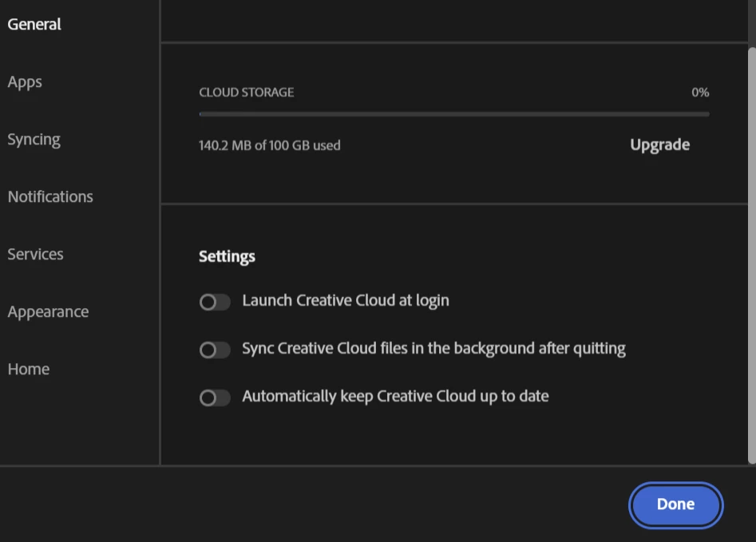Switch to the Apps preferences section
This screenshot has height=542, width=756.
[25, 82]
